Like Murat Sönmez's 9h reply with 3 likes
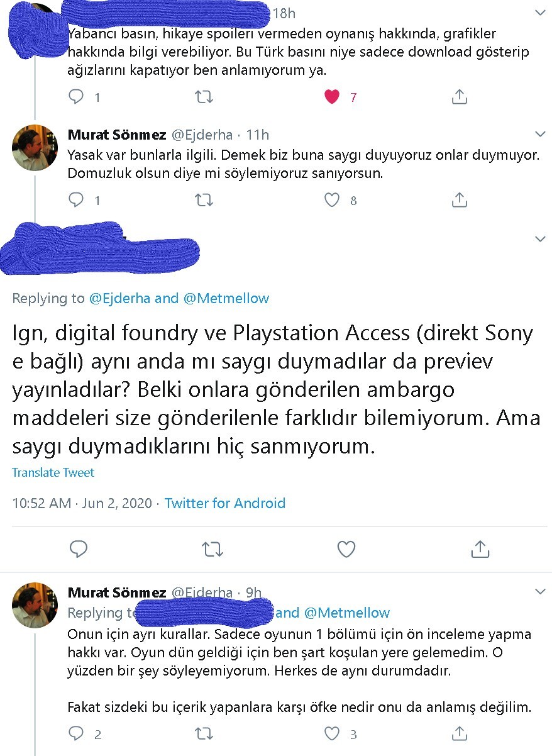The height and width of the screenshot is (756, 552). [332, 733]
